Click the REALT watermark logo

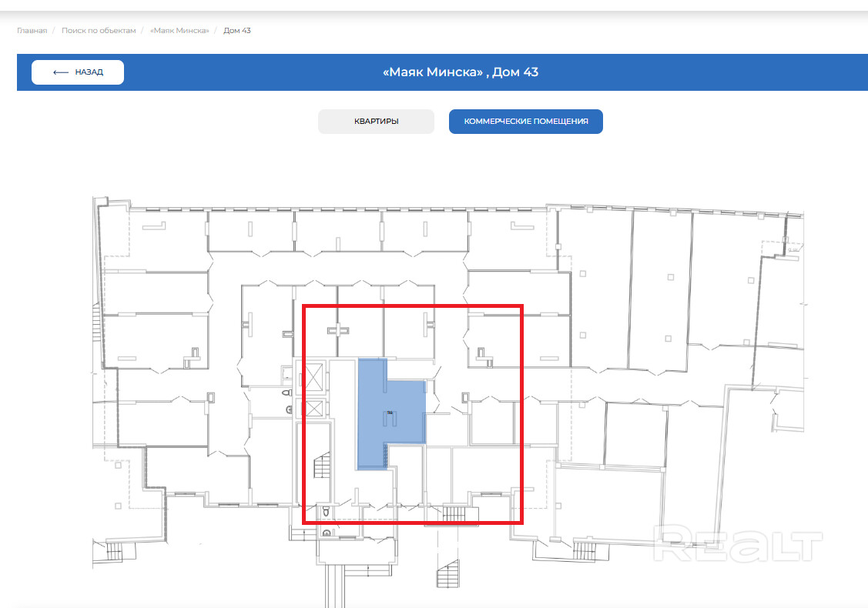[739, 544]
